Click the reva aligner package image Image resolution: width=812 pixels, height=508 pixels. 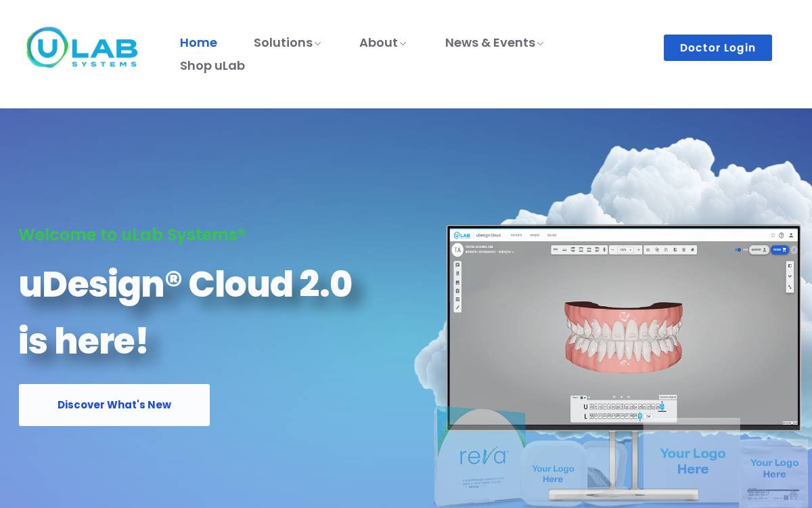481,456
